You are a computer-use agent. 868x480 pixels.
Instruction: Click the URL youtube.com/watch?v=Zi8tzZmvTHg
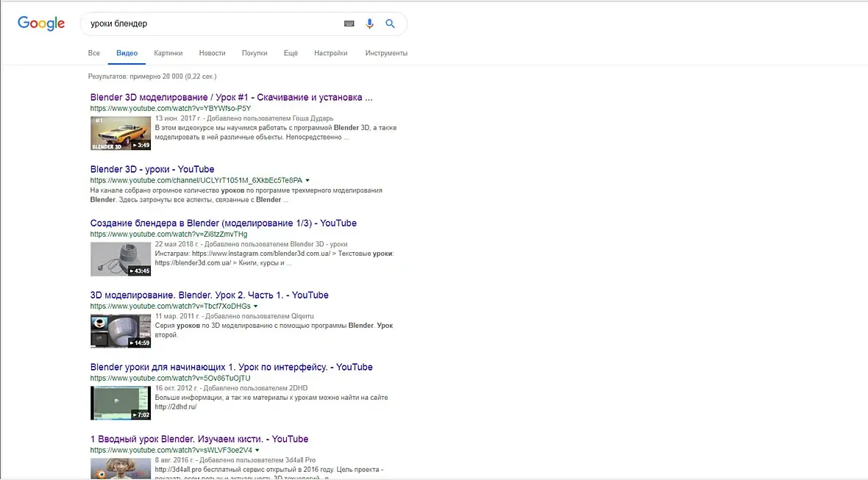pos(169,234)
